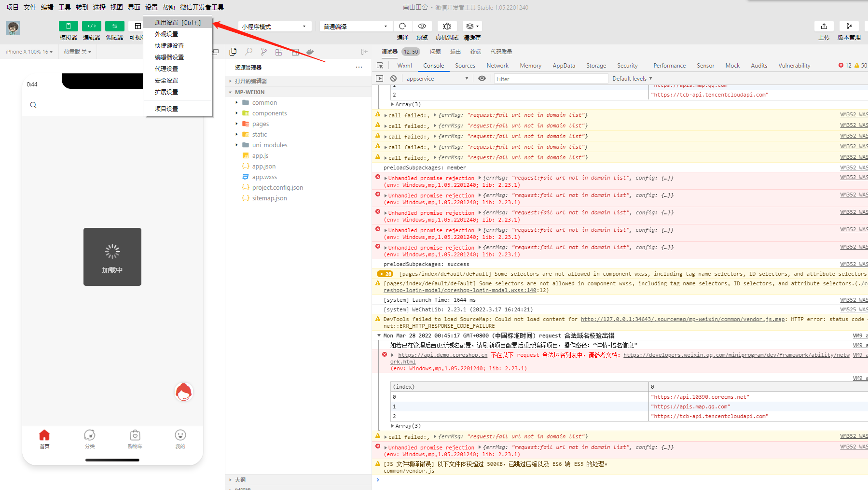Viewport: 868px width, 490px height.
Task: Expand the 打开的编辑器 section
Action: tap(250, 81)
